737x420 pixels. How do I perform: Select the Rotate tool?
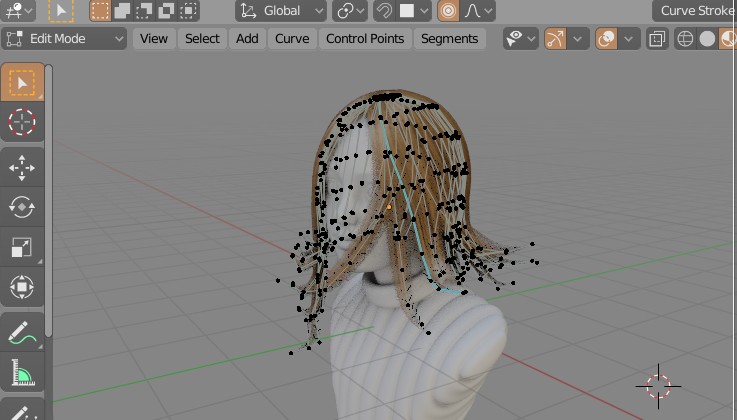click(22, 207)
